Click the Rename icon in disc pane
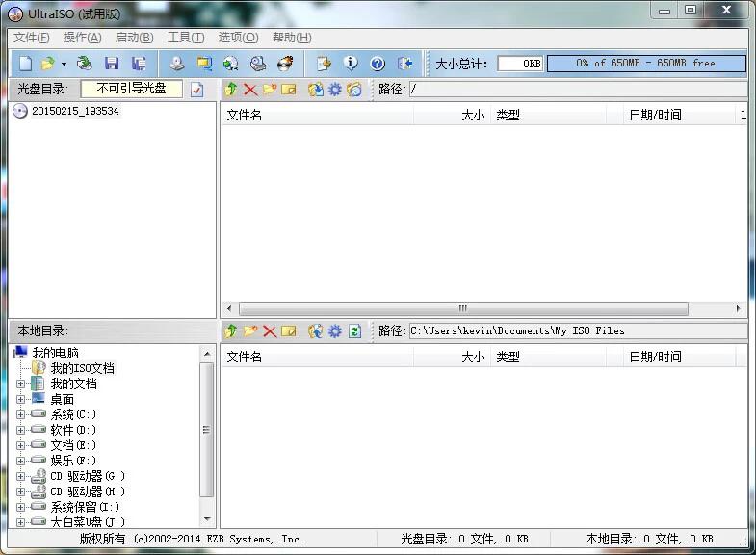The height and width of the screenshot is (555, 756). click(289, 90)
